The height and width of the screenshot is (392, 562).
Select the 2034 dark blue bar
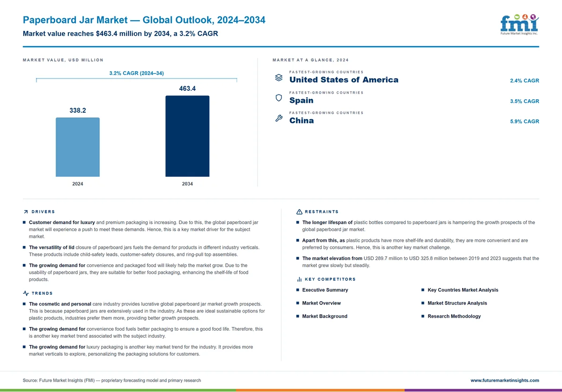187,136
